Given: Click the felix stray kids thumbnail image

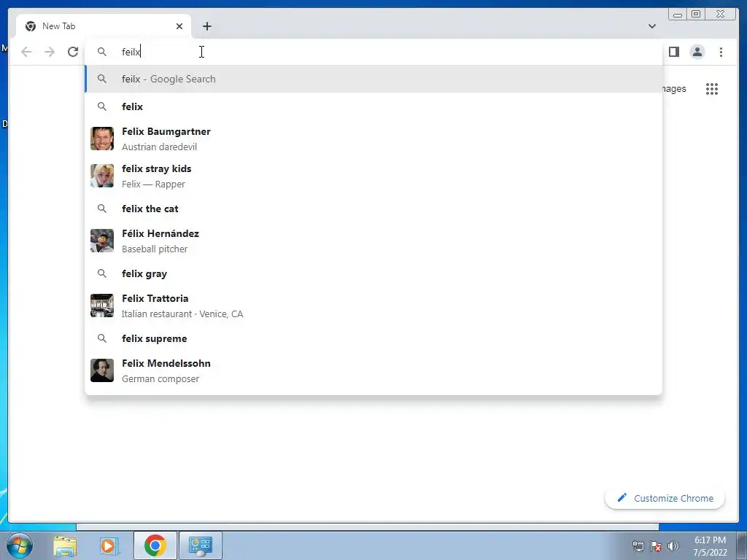Looking at the screenshot, I should 102,176.
